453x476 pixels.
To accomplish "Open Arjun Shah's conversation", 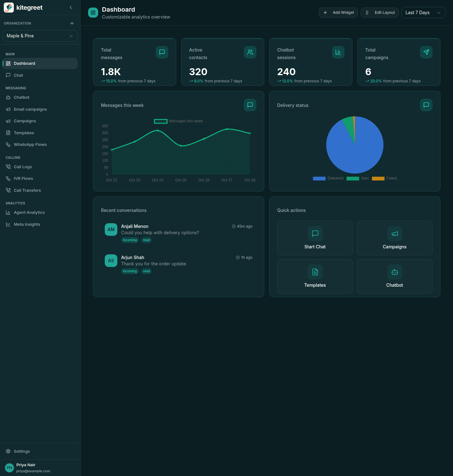I will point(179,264).
